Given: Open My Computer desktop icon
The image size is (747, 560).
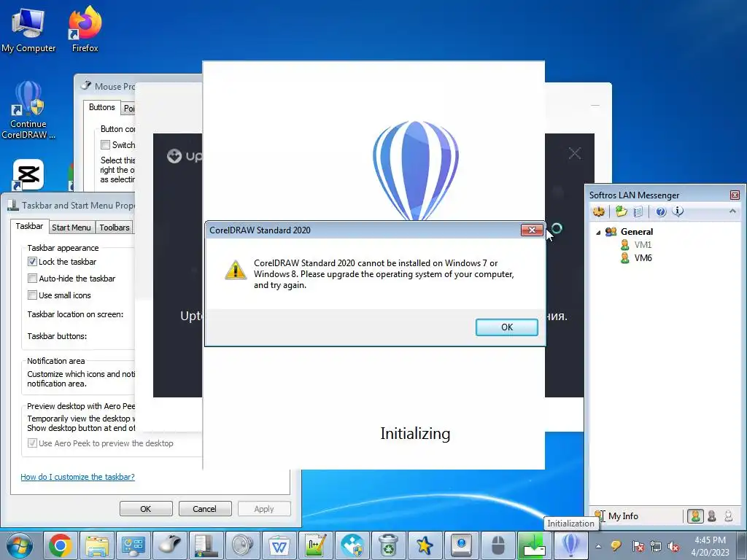Looking at the screenshot, I should pyautogui.click(x=28, y=31).
